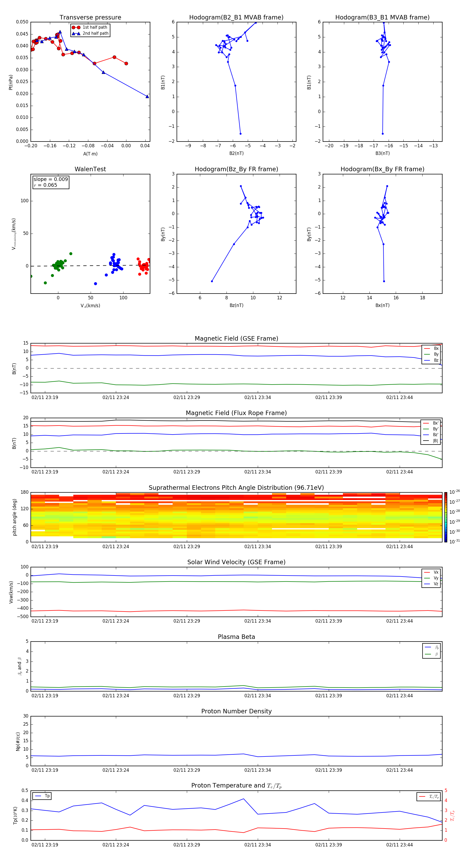Screen dimensions: 473x868
Task: Click the Vx legend entry
Action: pyautogui.click(x=431, y=572)
